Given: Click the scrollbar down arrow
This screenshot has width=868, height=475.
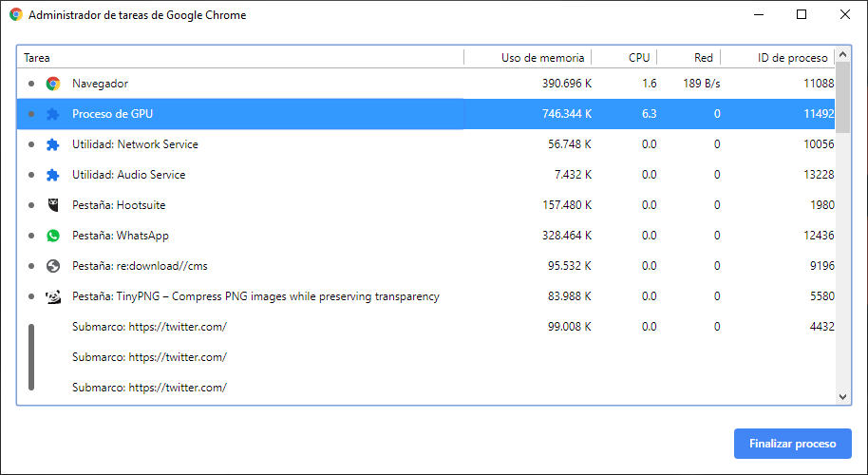Looking at the screenshot, I should (x=842, y=396).
